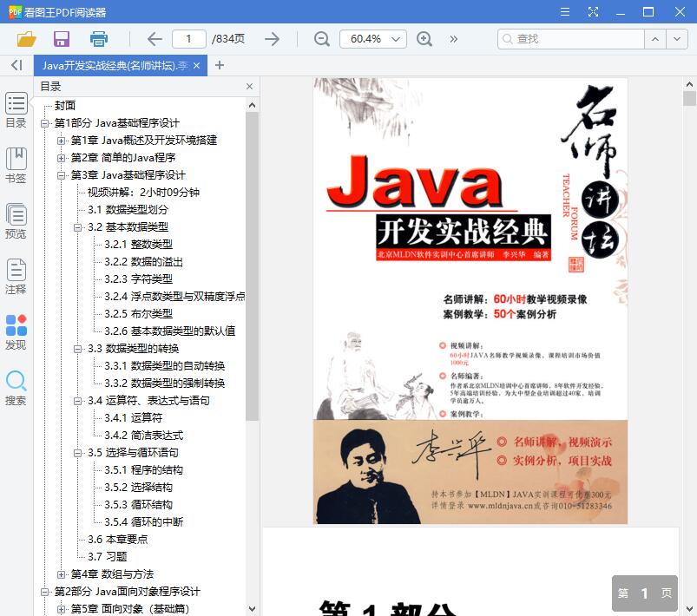Zoom out with the minus magnifier
The height and width of the screenshot is (616, 697).
(x=321, y=39)
